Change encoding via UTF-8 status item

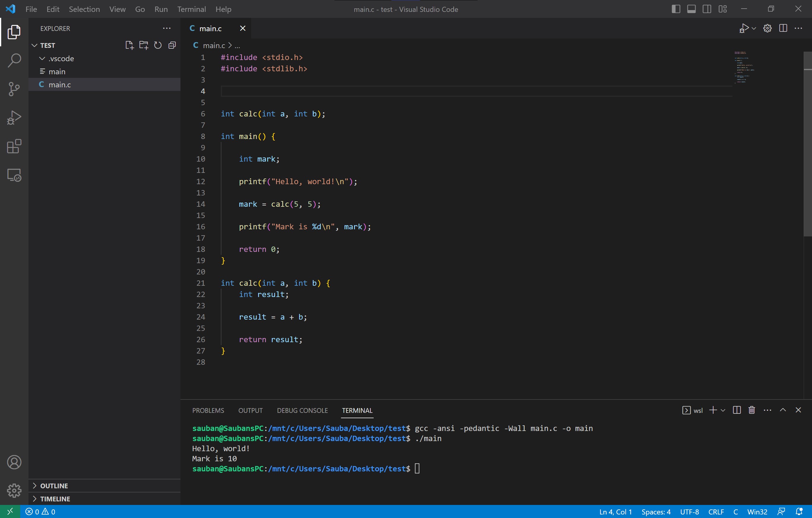(689, 511)
